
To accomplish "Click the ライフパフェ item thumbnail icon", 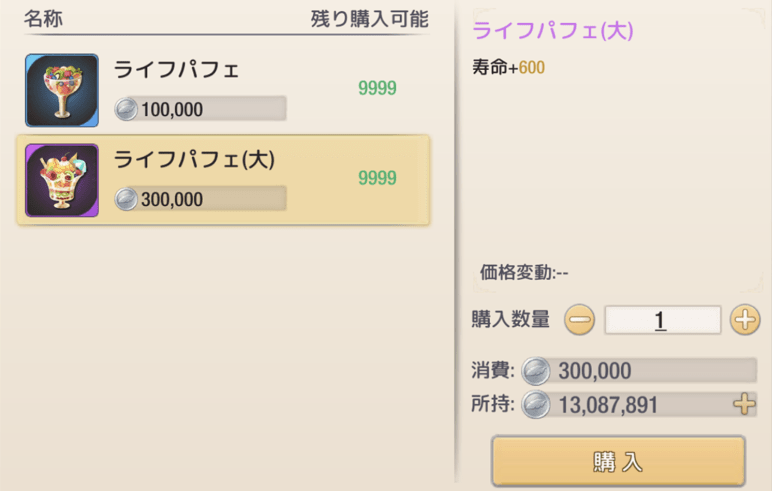I will pos(62,90).
